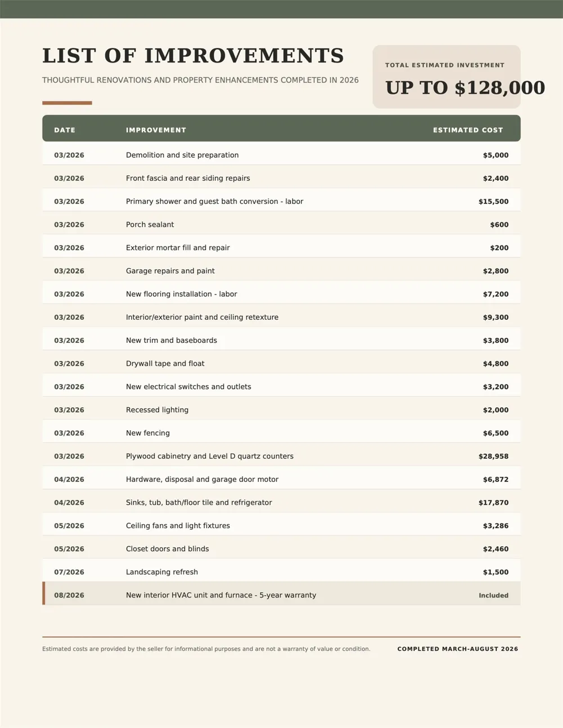
Task: Click the estimated costs disclaimer text
Action: pos(206,649)
